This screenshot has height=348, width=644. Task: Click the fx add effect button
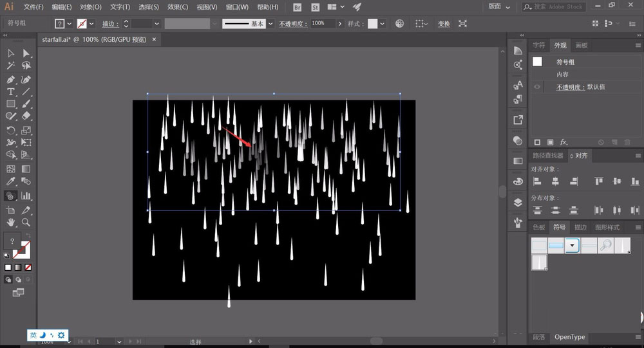564,142
